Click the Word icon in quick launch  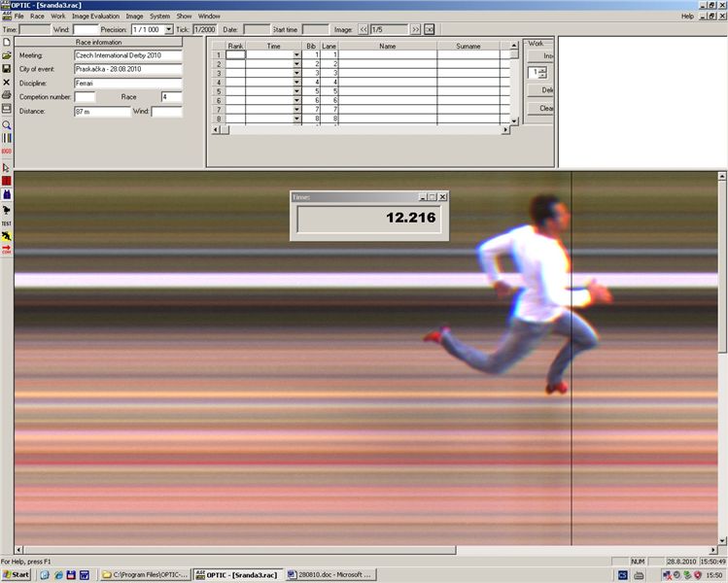[84, 574]
